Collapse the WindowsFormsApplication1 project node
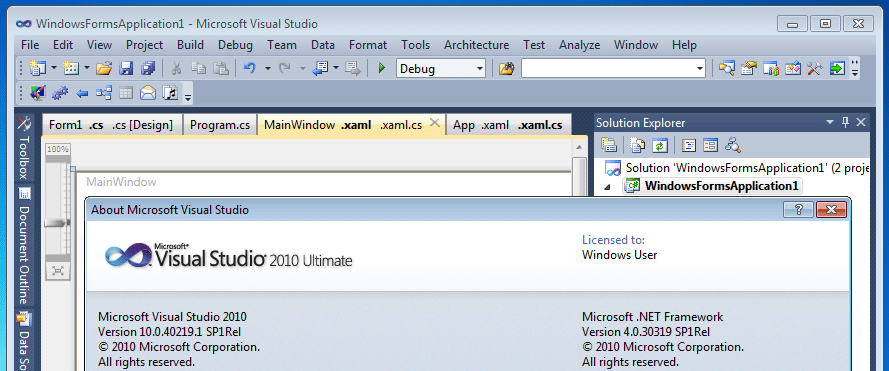 click(607, 187)
